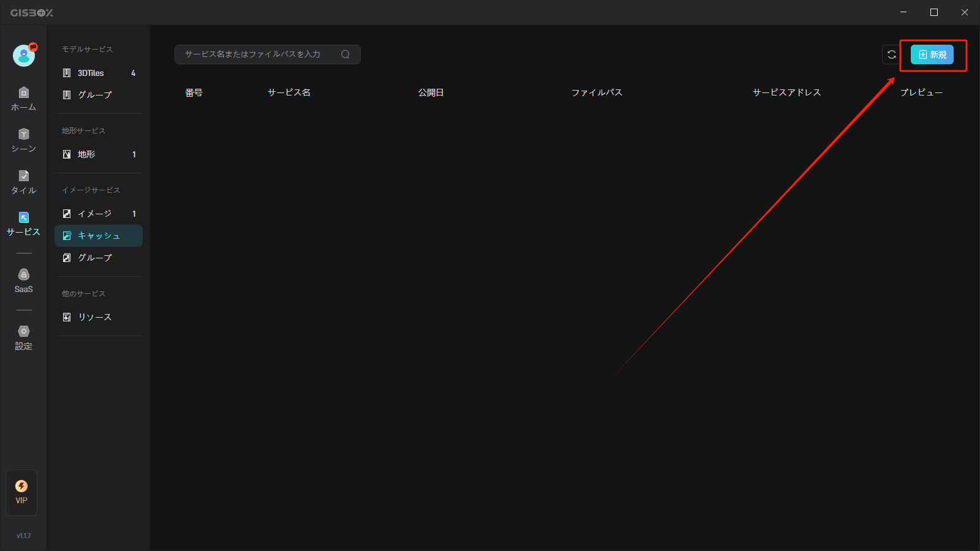Click the プレビュー column header
The image size is (980, 551).
click(x=921, y=92)
